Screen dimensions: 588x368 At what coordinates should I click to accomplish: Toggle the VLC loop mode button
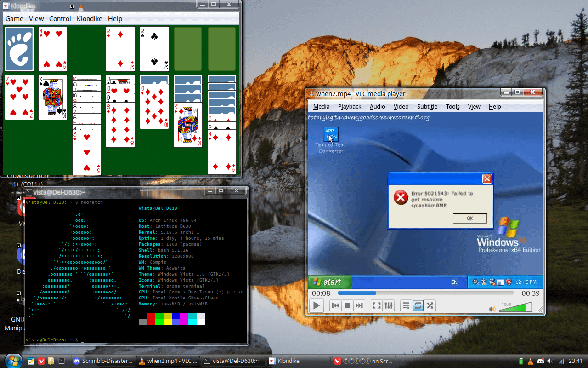click(418, 305)
